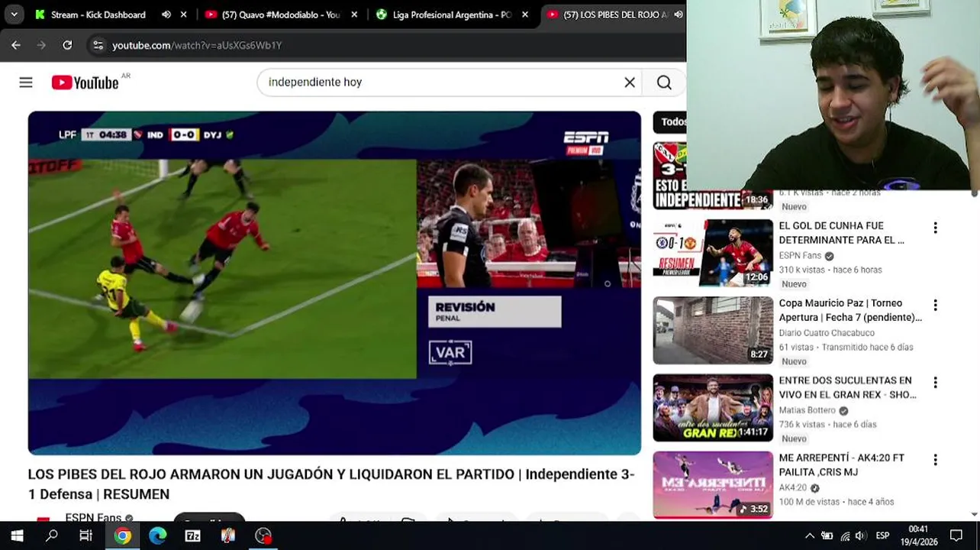View site information icon in address bar
The image size is (980, 550).
pos(98,45)
